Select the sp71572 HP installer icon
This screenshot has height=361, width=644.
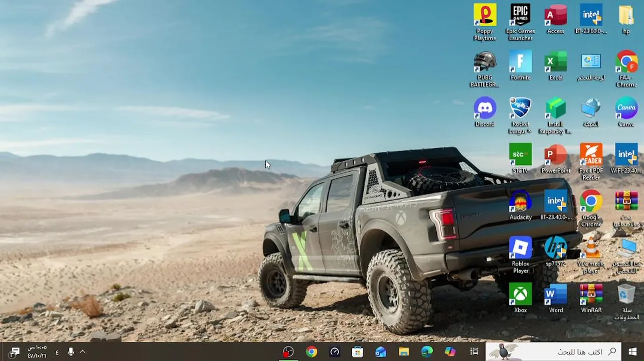coord(556,252)
